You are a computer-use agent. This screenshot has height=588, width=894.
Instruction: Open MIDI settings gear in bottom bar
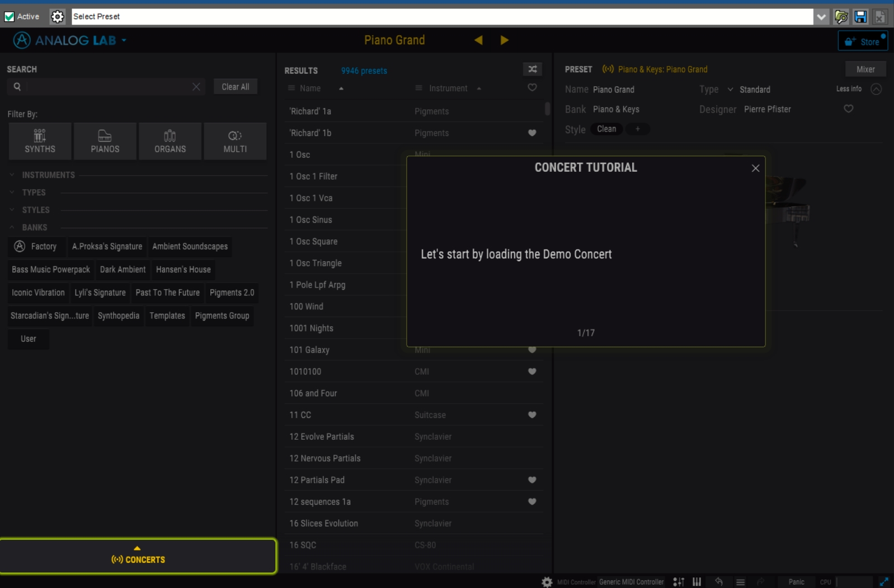point(547,582)
